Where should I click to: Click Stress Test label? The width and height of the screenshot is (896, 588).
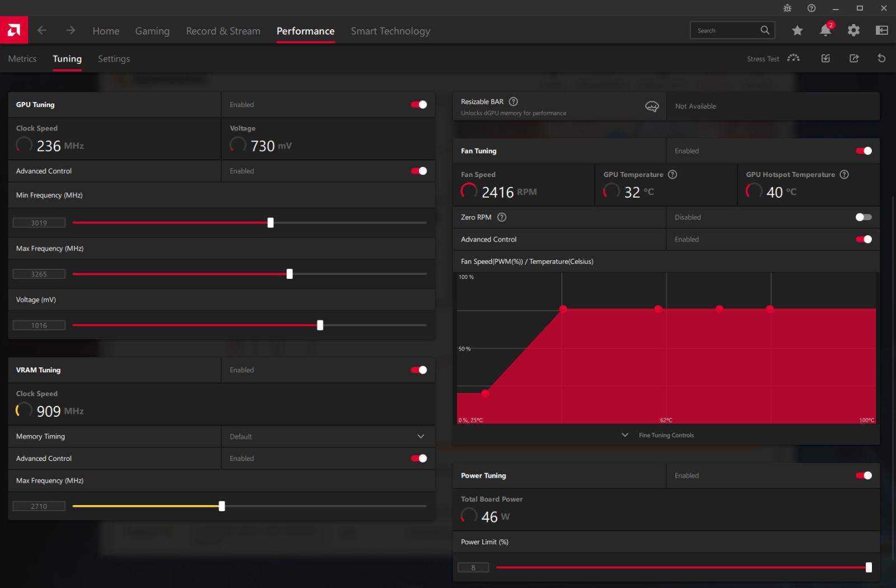763,59
